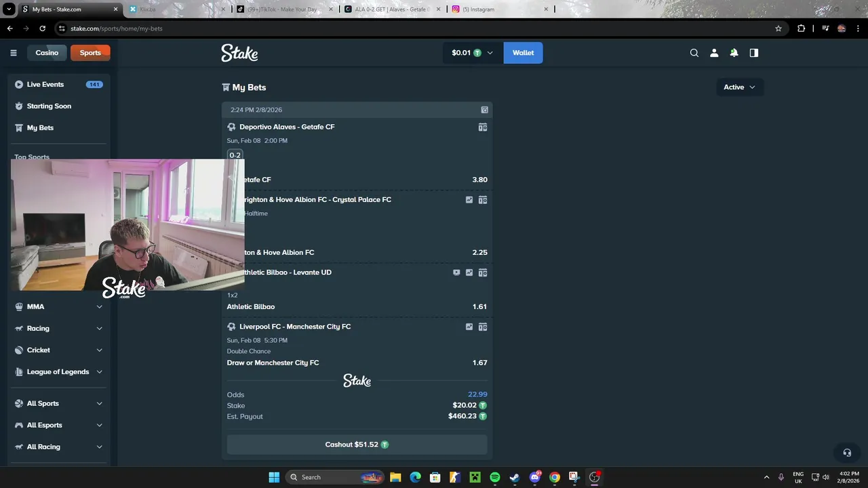Click the Stake logo in header
Screen dimensions: 868x488
coord(239,53)
